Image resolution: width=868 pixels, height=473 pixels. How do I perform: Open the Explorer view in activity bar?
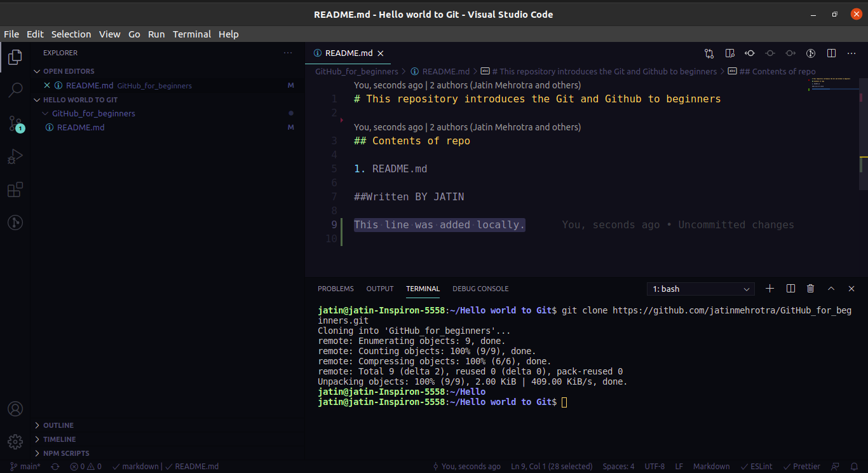(x=15, y=58)
